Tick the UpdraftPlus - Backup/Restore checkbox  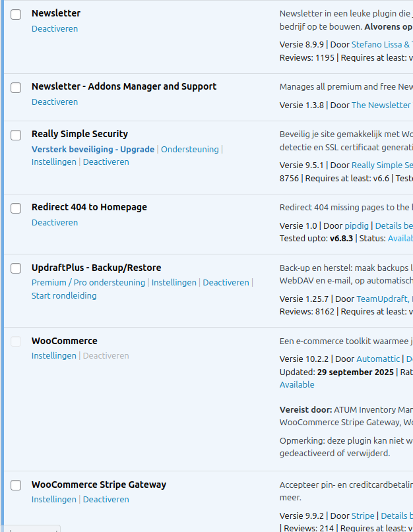[16, 269]
